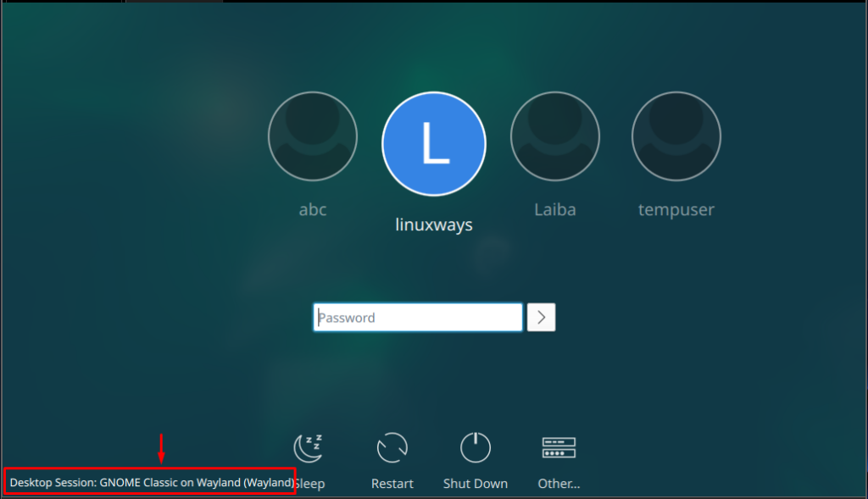
Task: Select the Laiba user avatar
Action: click(x=554, y=136)
